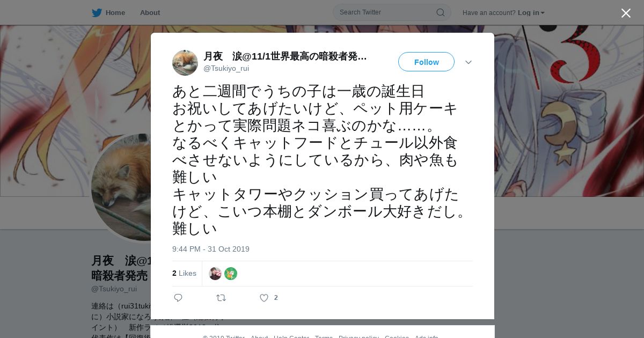Open the @Tsukiyo_rui handle in tweet header

tap(226, 68)
